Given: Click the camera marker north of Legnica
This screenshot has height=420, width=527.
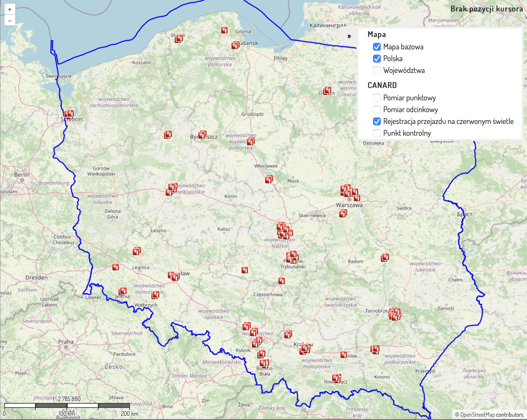Looking at the screenshot, I should pyautogui.click(x=136, y=251).
